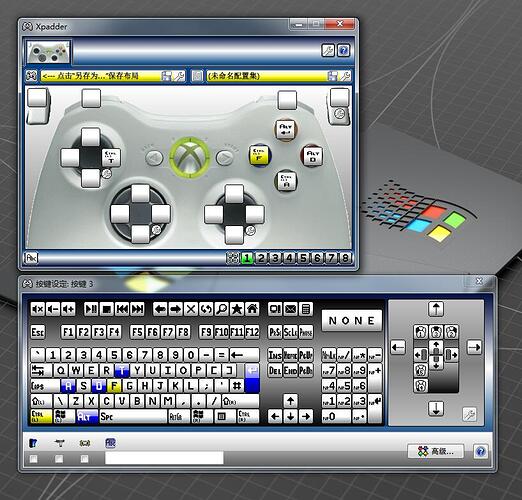Choose the calculator key icon

pos(306,309)
